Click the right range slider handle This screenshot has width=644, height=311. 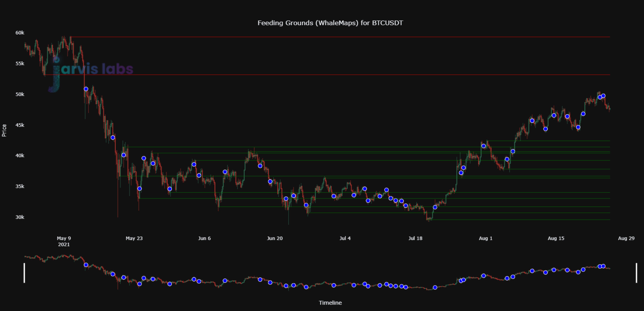[x=636, y=273]
